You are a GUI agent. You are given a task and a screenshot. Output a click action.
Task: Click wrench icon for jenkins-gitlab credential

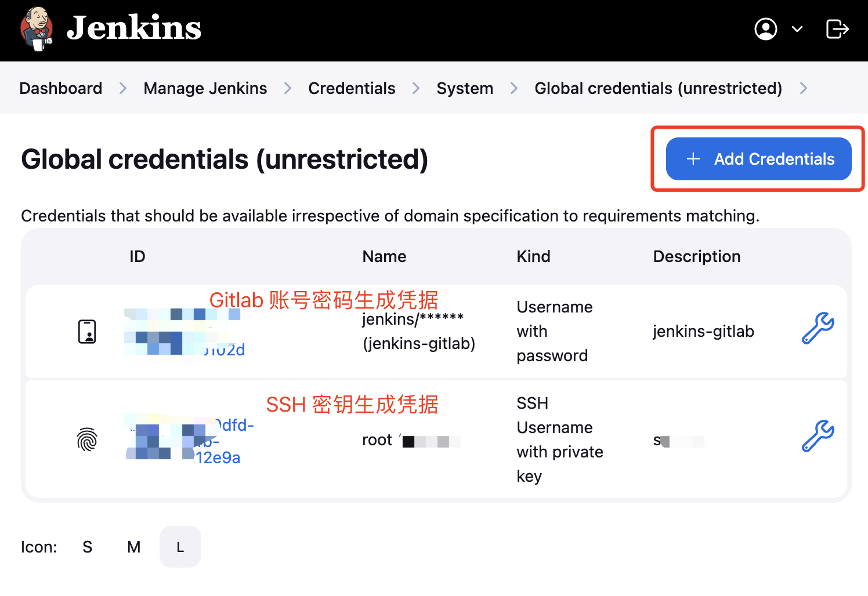[x=818, y=329]
